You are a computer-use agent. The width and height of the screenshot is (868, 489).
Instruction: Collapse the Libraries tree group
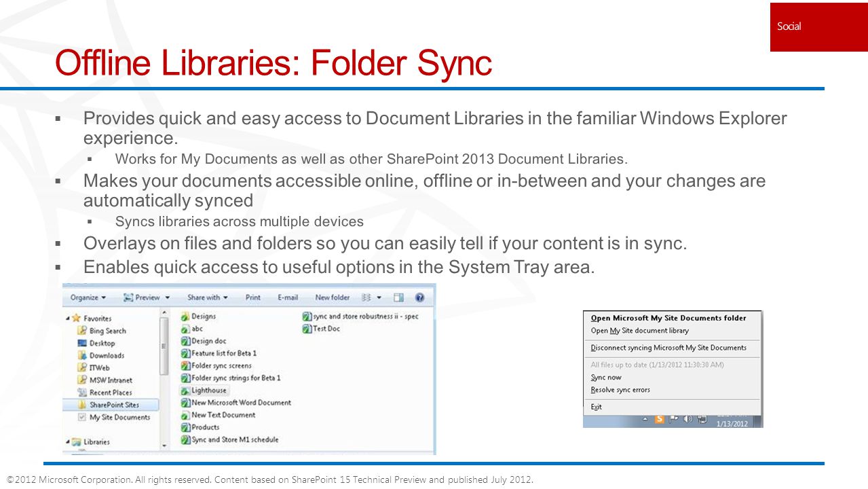click(x=67, y=441)
